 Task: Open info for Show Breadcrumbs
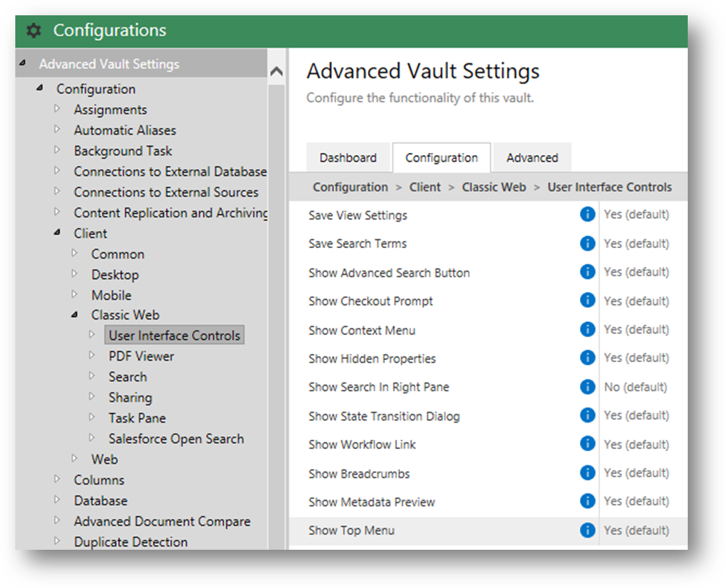(587, 473)
